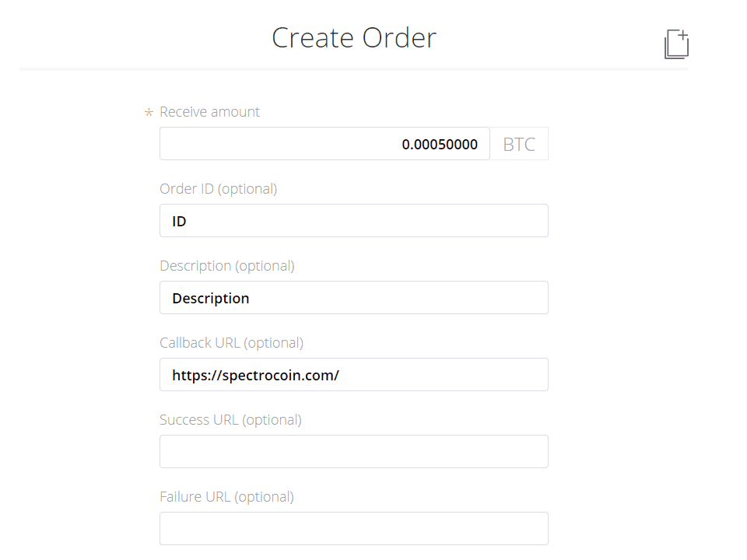Viewport: 747px width, 560px height.
Task: Click the 'ID' text in Order ID
Action: tap(179, 222)
